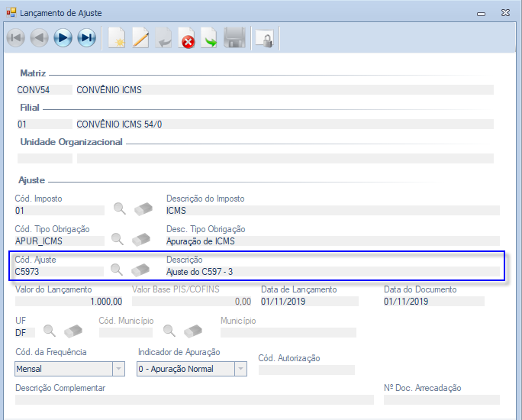522x420 pixels.
Task: Click empty Unidade Organizacional code field
Action: pos(44,158)
